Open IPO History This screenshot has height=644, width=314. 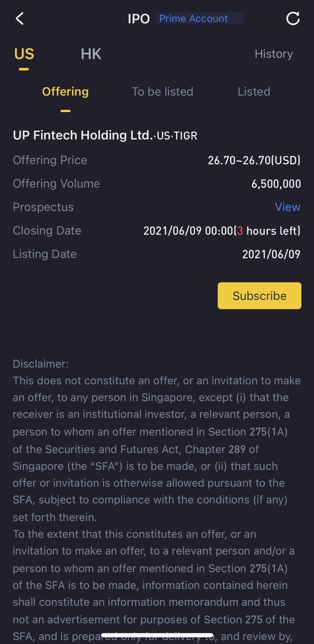point(274,54)
